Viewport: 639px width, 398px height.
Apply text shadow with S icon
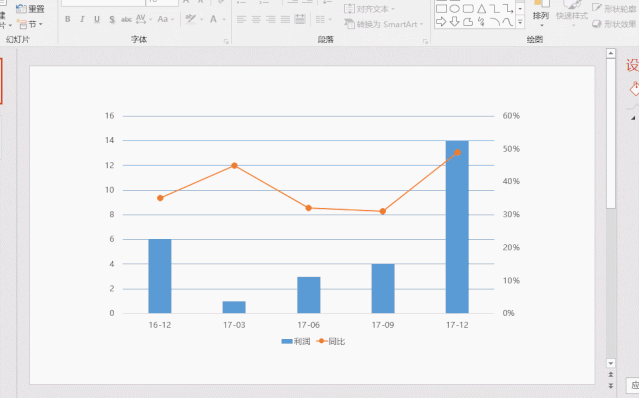click(112, 19)
